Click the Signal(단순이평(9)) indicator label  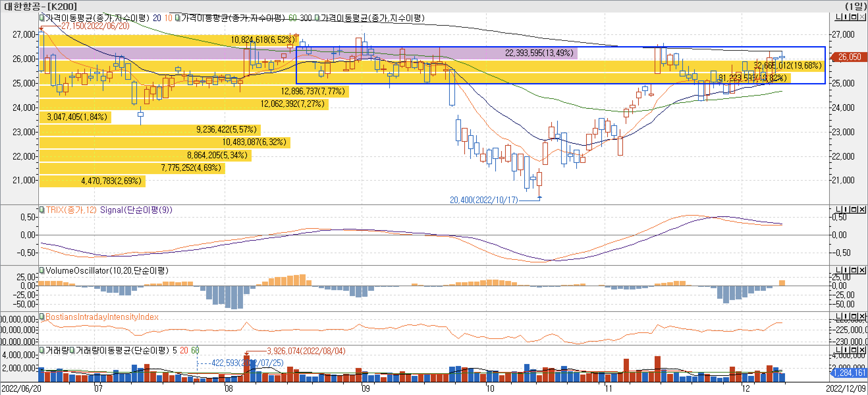point(136,210)
